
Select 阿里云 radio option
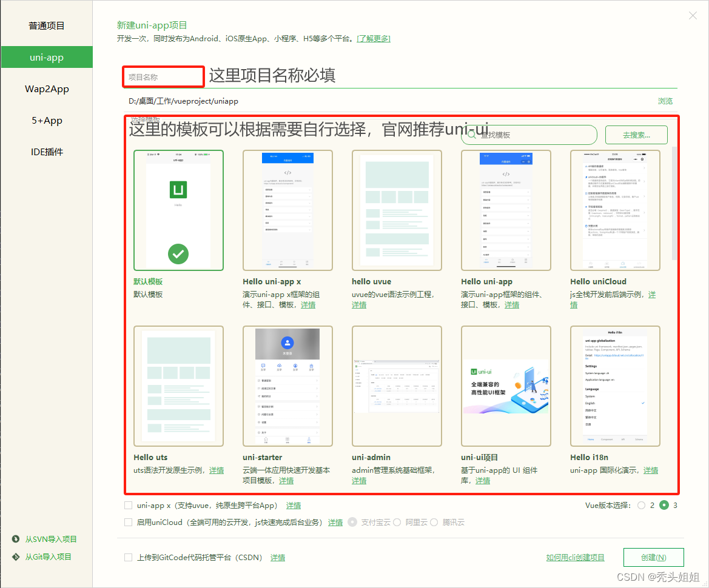tap(397, 522)
